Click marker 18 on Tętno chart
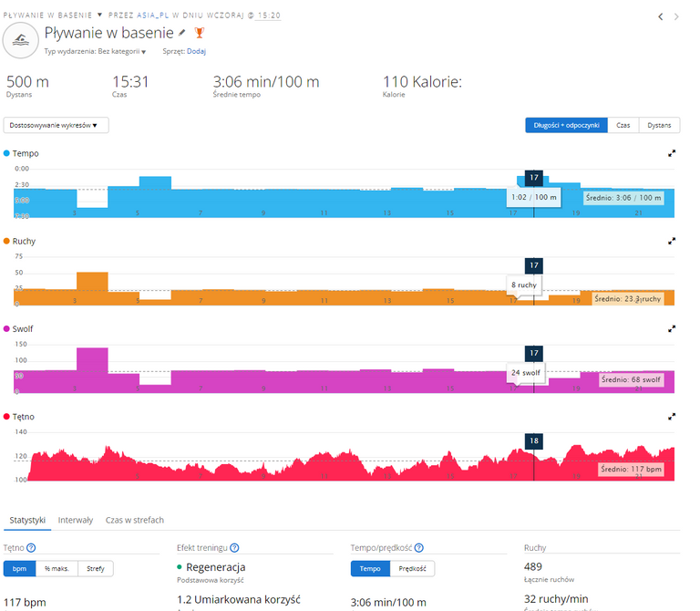The width and height of the screenshot is (700, 611). [534, 440]
